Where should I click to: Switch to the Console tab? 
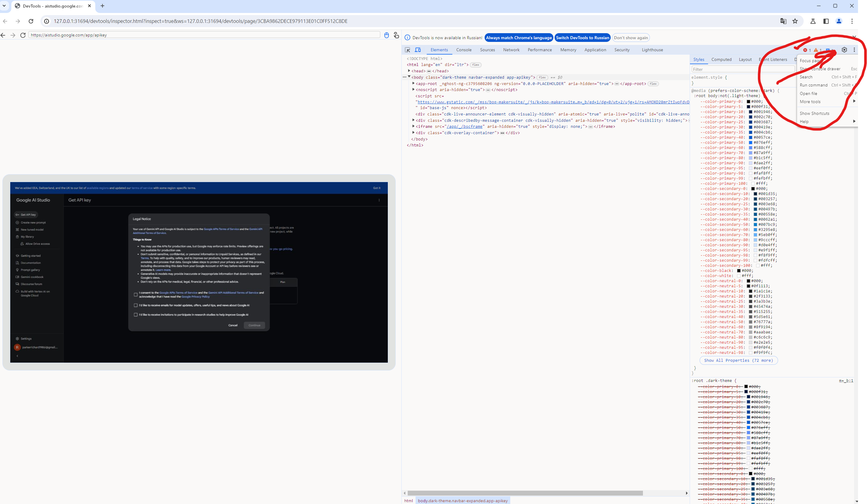(x=464, y=50)
